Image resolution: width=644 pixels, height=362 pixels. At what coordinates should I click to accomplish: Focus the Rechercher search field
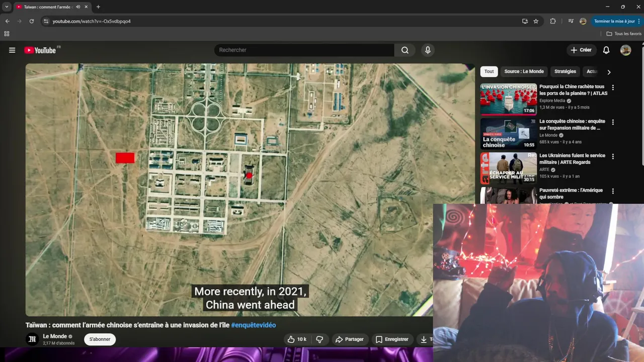tap(304, 50)
